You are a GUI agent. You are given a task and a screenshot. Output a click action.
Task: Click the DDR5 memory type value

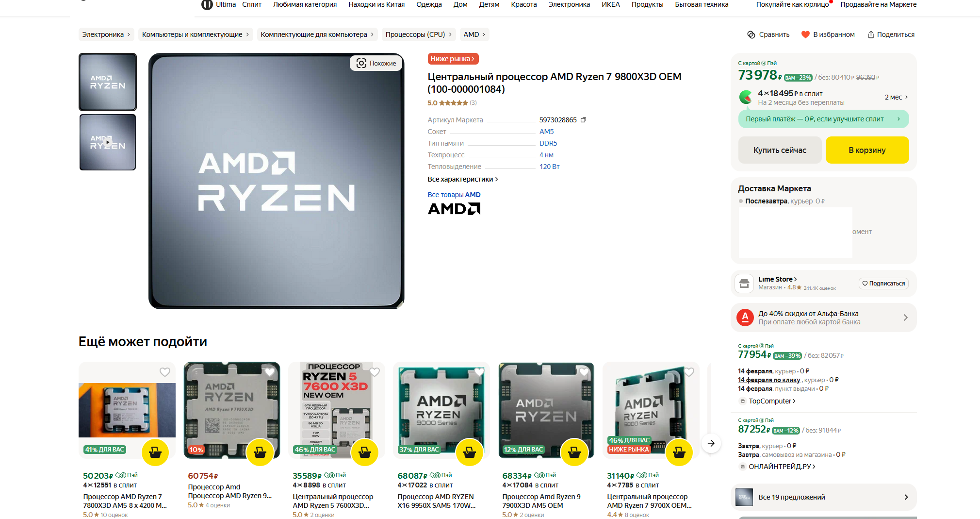click(x=548, y=143)
